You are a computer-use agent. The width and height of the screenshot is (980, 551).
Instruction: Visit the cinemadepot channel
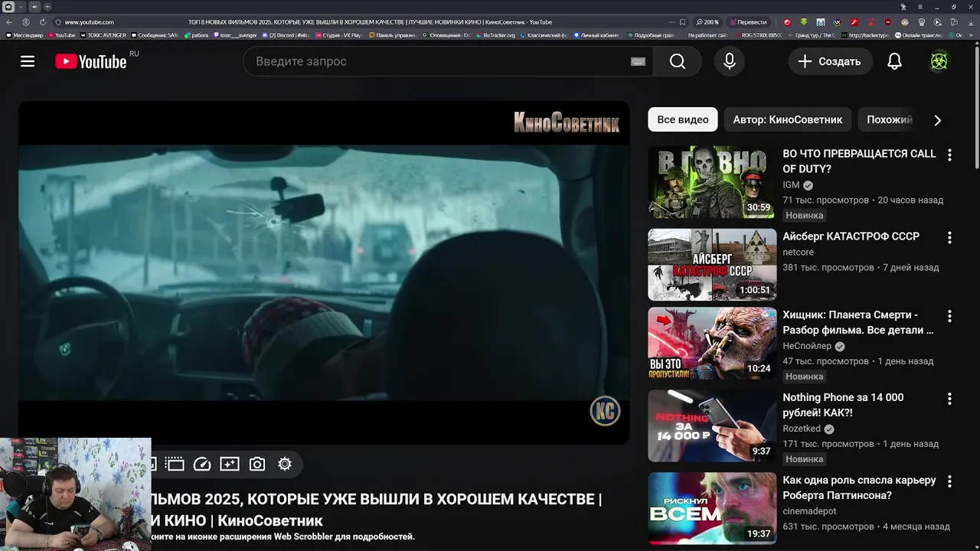[x=809, y=511]
